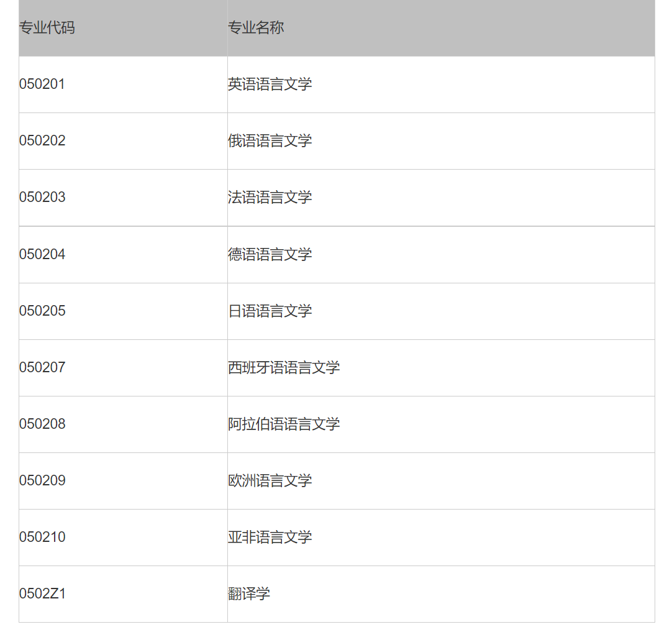This screenshot has height=632, width=672.
Task: Select the 法语语言文学 cell
Action: pos(441,198)
